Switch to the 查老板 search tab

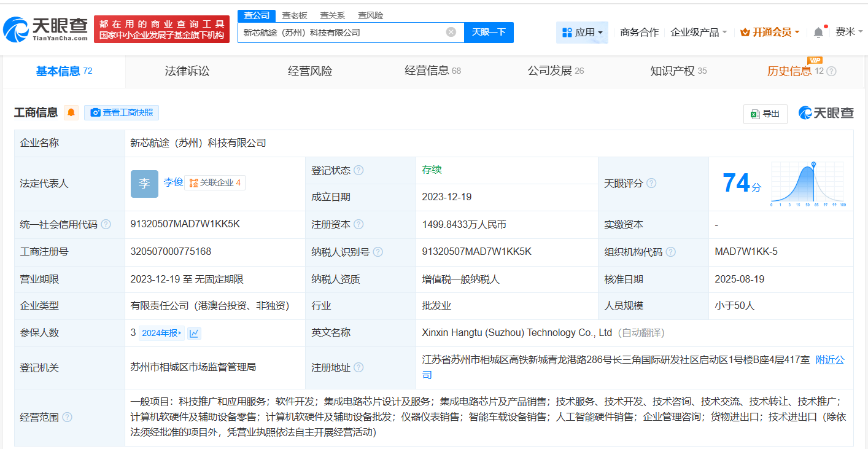[293, 15]
